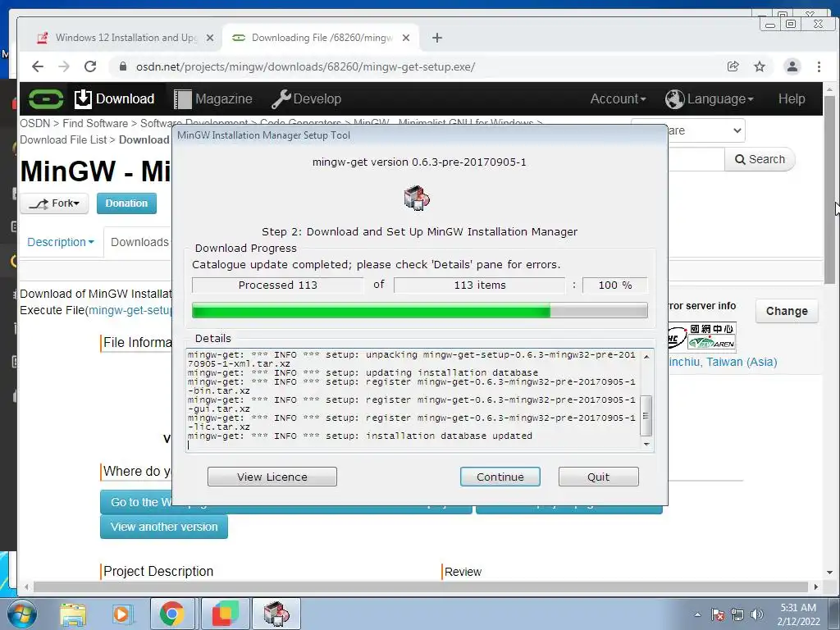
Task: Open a new tab with plus button
Action: 437,38
